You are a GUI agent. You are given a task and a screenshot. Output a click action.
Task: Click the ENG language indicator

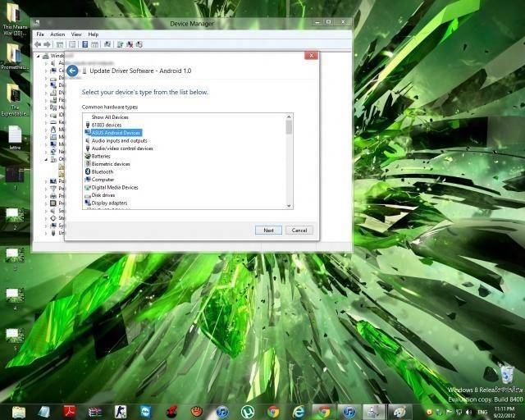[x=482, y=412]
